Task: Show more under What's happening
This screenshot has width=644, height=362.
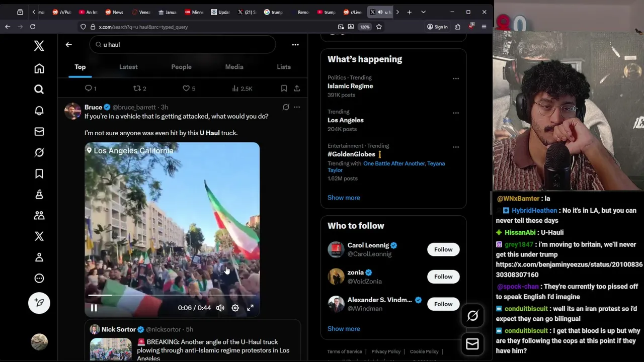Action: click(x=344, y=198)
